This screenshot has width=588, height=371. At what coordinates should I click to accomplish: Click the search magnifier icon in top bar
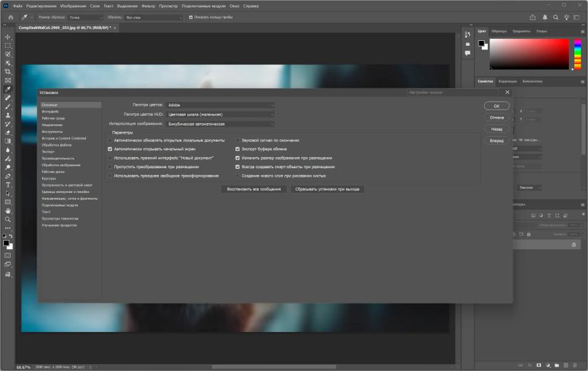pyautogui.click(x=556, y=17)
